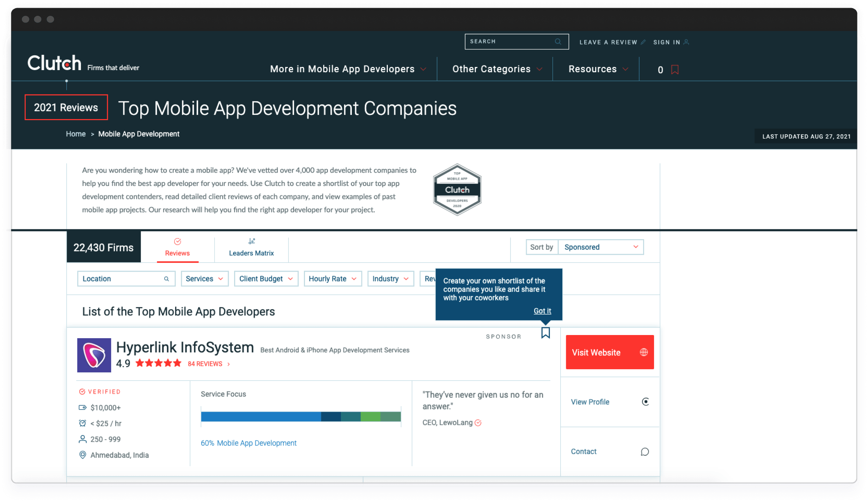Click the Leaders Matrix chart icon

coord(251,241)
